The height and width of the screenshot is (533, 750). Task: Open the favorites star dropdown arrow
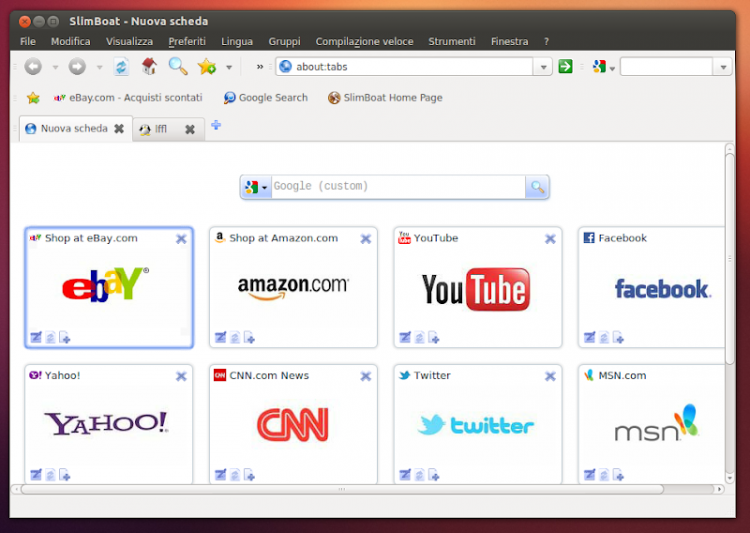[x=229, y=67]
